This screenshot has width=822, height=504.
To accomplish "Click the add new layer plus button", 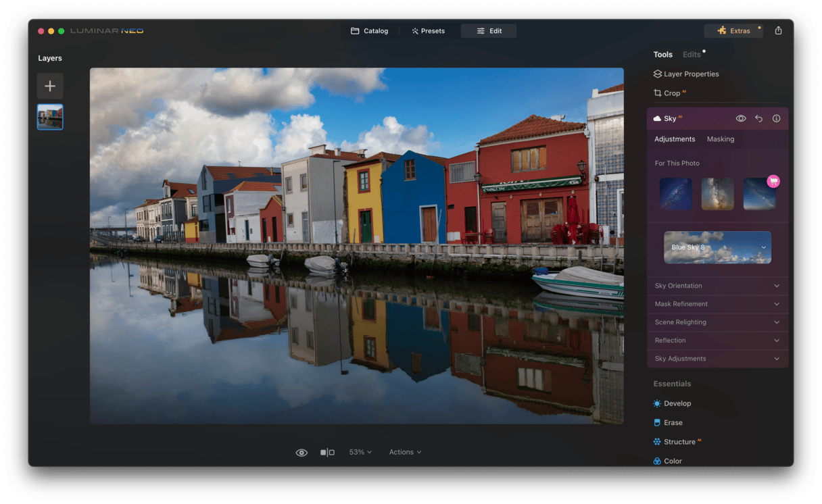I will pyautogui.click(x=50, y=86).
